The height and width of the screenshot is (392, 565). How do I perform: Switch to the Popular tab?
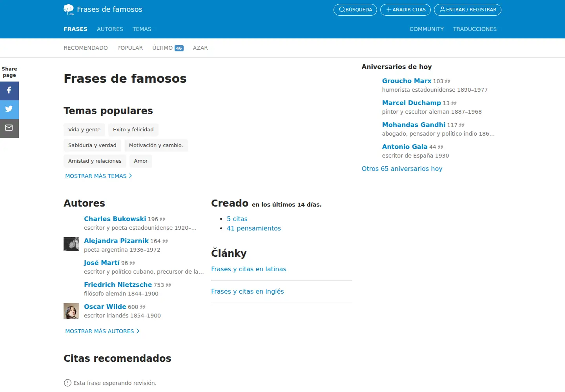tap(130, 48)
